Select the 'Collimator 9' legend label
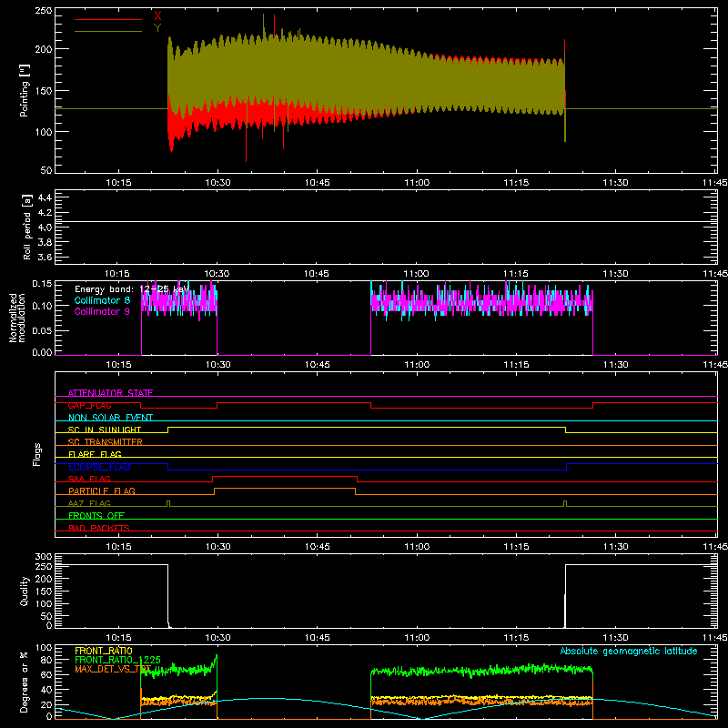The height and width of the screenshot is (728, 728). [102, 311]
